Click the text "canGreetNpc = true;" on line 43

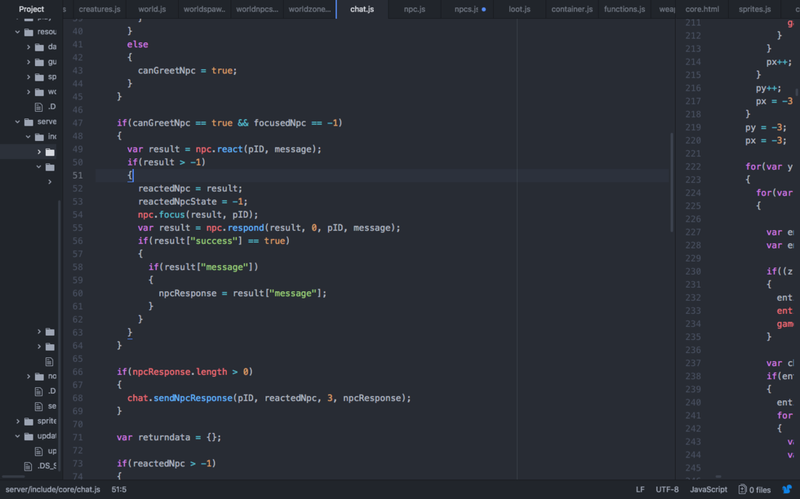[x=187, y=70]
